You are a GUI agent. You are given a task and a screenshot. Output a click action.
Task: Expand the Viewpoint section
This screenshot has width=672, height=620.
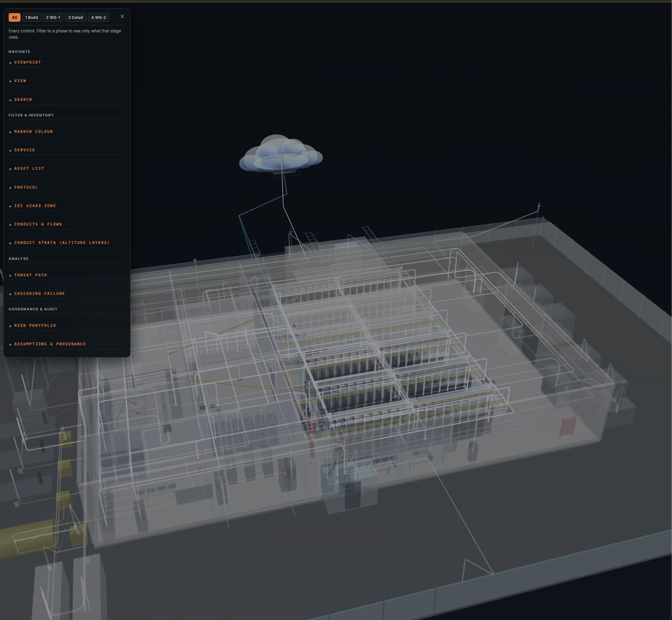67,62
